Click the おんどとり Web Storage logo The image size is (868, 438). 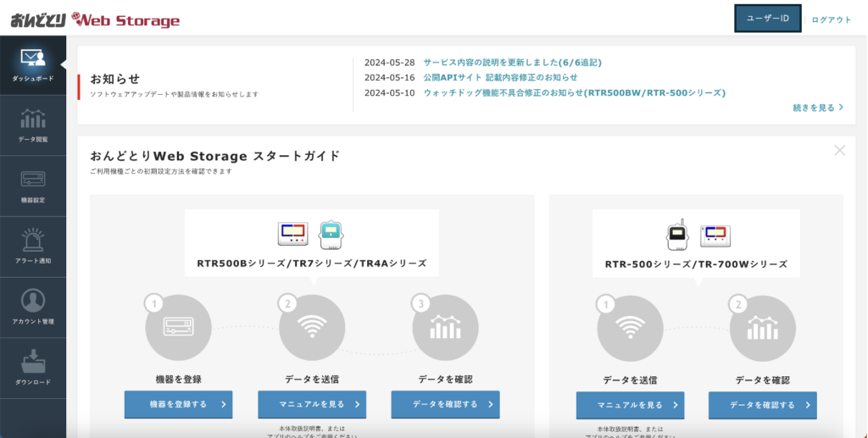click(x=95, y=19)
